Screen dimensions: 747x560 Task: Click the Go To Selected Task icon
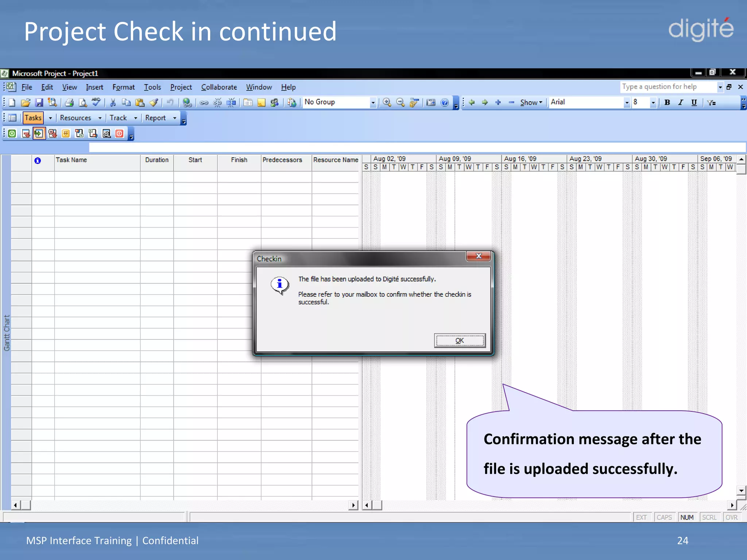[414, 102]
